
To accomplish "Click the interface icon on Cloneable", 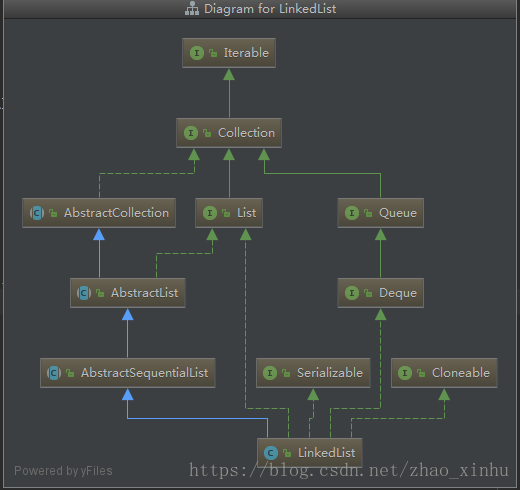I will pyautogui.click(x=405, y=373).
